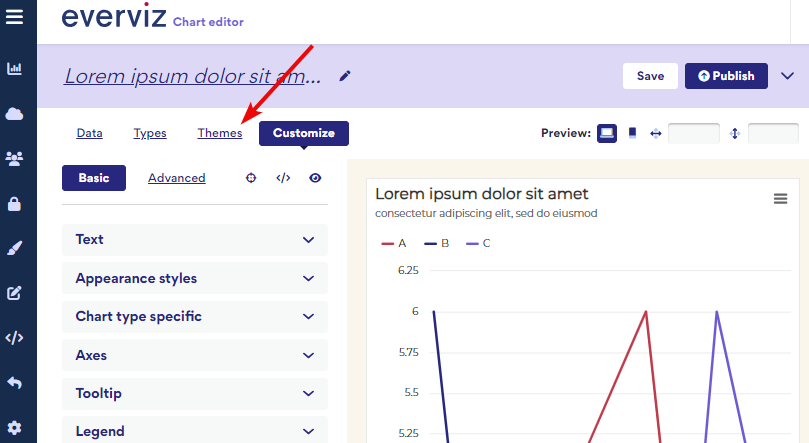Expand the Chart type specific section
Image resolution: width=809 pixels, height=443 pixels.
pos(195,317)
